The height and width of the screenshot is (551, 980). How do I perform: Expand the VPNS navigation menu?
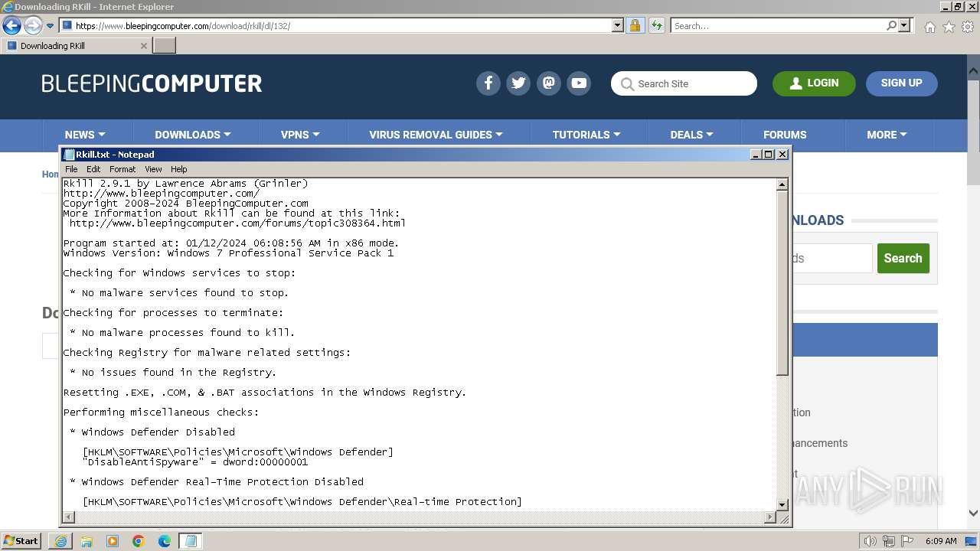tap(300, 135)
